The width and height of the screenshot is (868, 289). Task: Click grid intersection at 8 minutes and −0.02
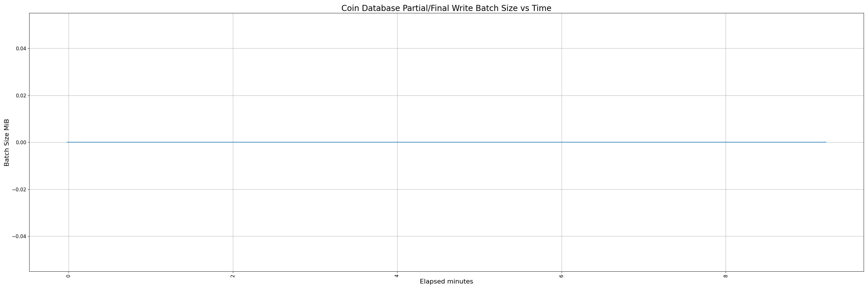point(726,189)
